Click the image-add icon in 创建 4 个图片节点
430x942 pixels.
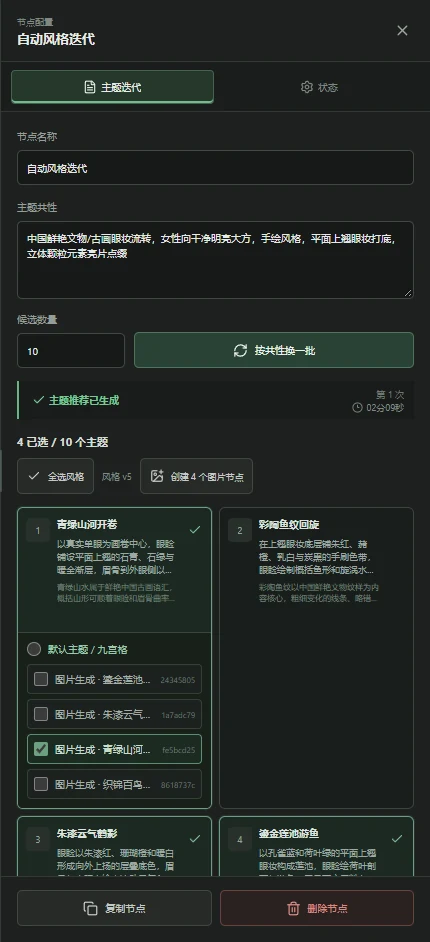(157, 476)
